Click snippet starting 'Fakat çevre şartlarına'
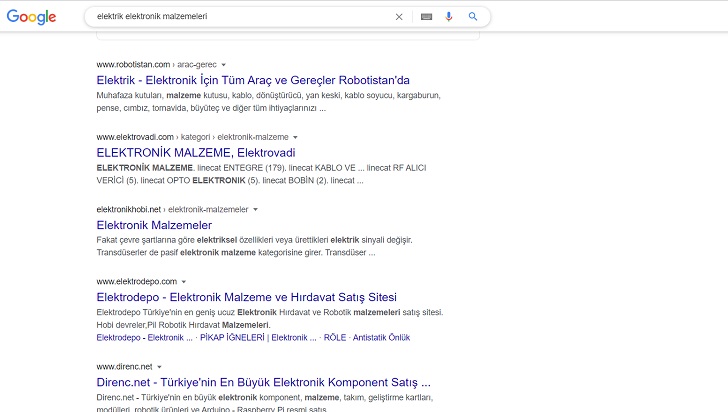728x412 pixels. (x=254, y=246)
